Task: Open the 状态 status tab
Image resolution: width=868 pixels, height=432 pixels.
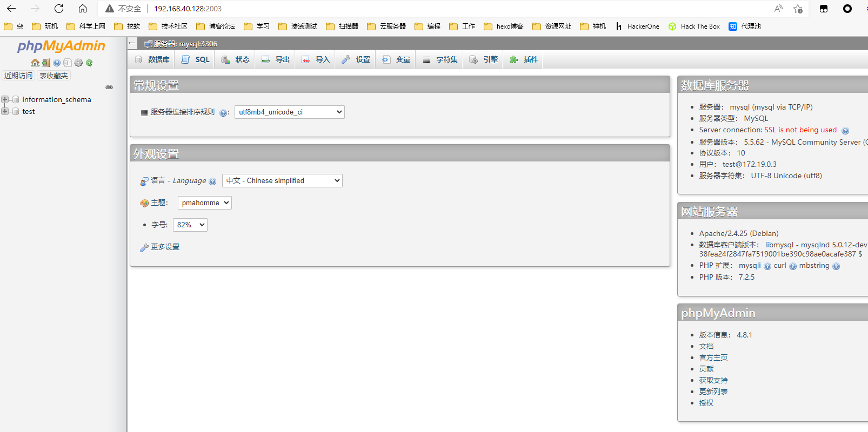Action: pos(236,59)
